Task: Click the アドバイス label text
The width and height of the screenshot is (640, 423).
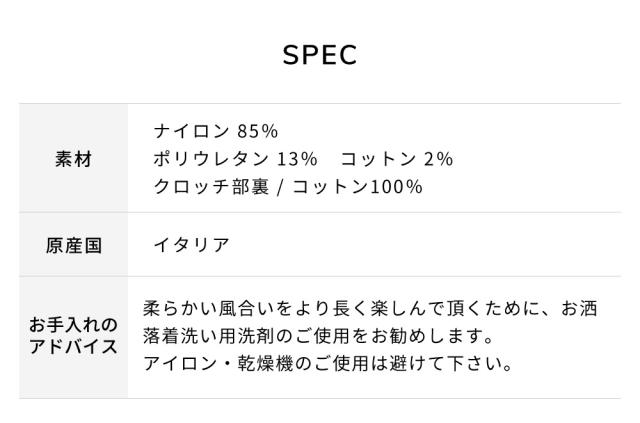Action: pyautogui.click(x=73, y=348)
